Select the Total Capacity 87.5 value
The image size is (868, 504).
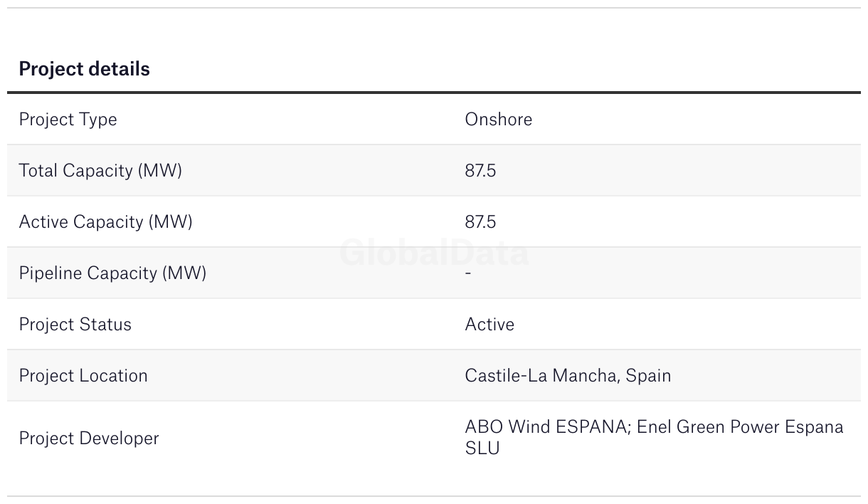click(480, 171)
